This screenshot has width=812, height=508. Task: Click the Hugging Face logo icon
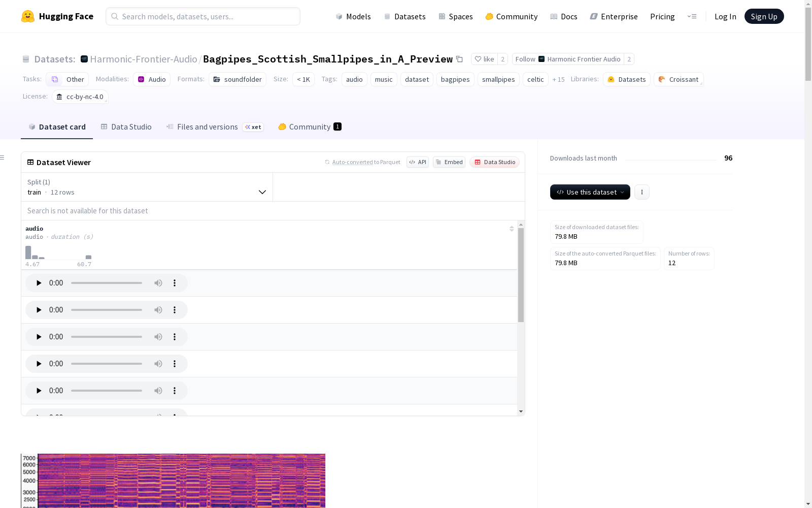pos(28,16)
